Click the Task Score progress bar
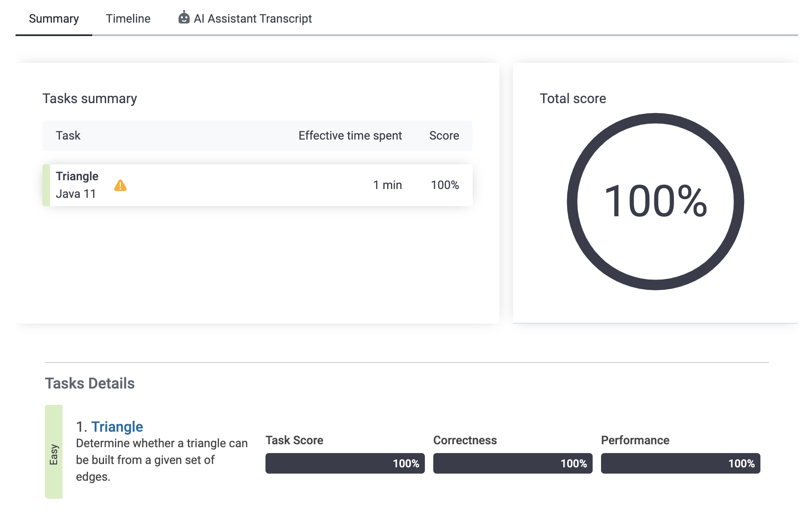 (345, 463)
